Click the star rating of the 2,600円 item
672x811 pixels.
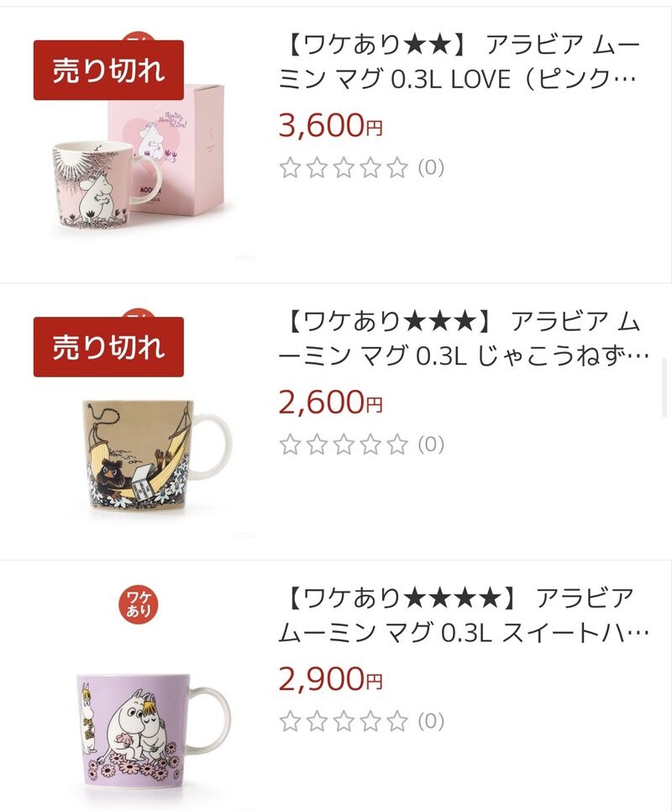pos(344,445)
